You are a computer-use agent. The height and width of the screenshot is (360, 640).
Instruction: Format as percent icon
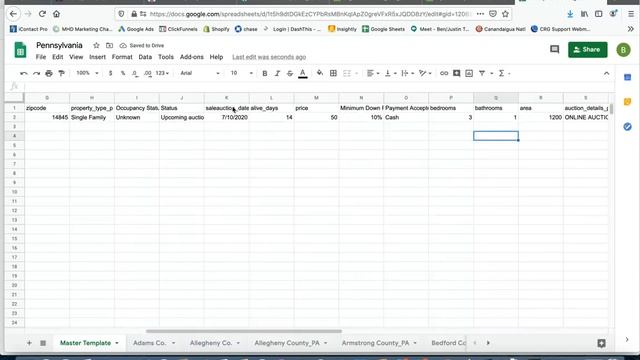click(122, 73)
